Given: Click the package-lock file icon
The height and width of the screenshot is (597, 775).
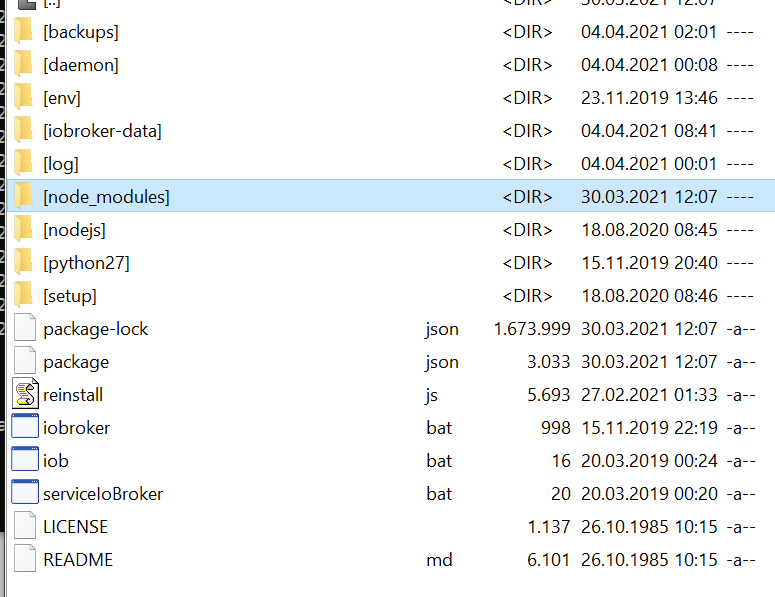Looking at the screenshot, I should click(x=25, y=329).
